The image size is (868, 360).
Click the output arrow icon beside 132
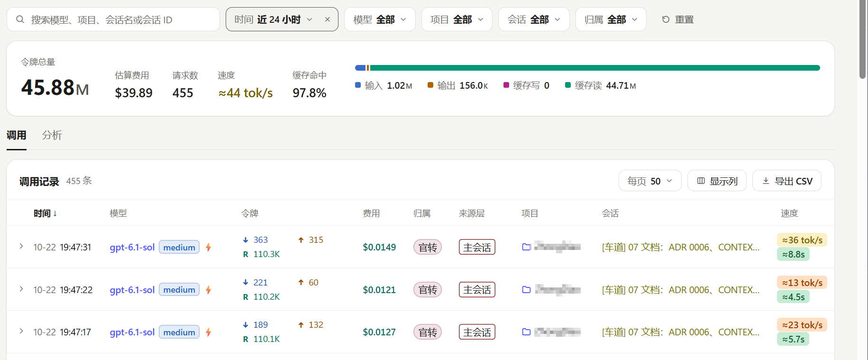click(301, 325)
